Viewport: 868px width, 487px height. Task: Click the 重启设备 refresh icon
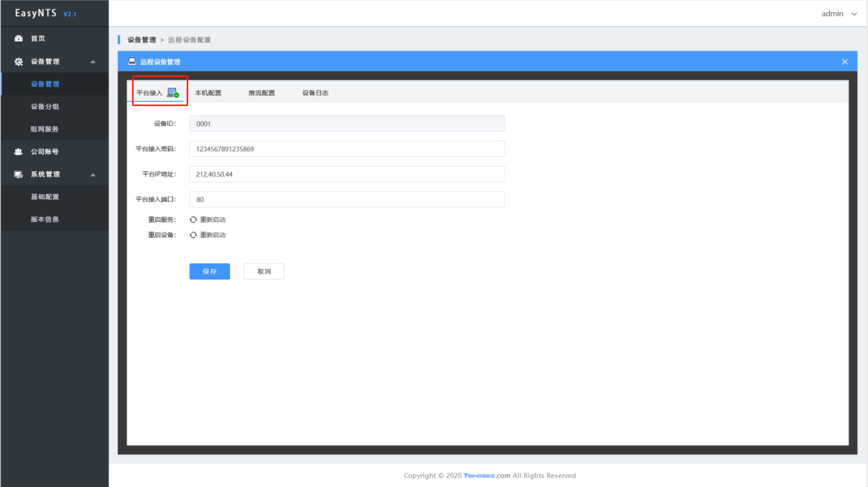click(193, 235)
